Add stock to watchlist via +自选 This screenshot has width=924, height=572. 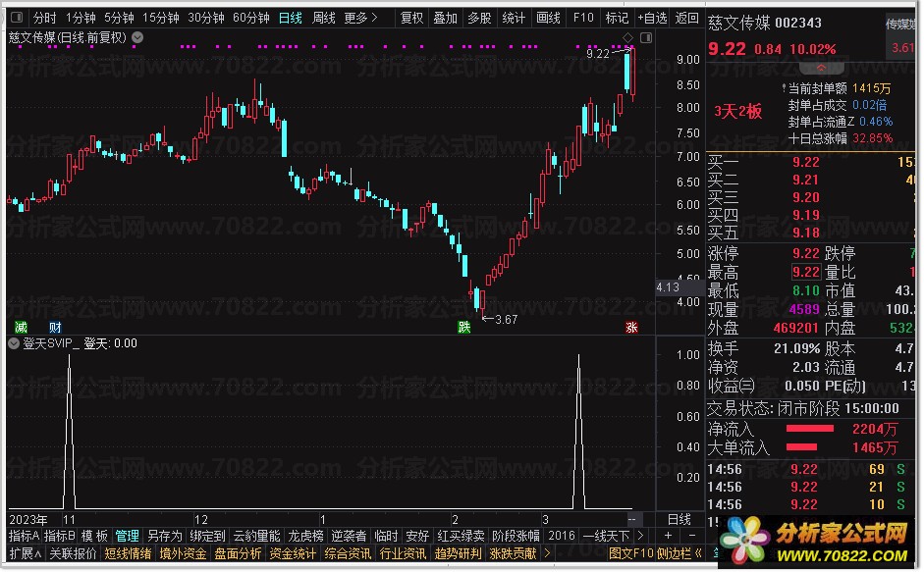pos(652,19)
